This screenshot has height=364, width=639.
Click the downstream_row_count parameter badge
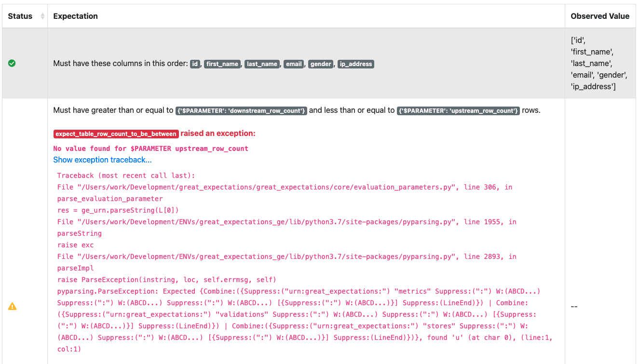(241, 110)
